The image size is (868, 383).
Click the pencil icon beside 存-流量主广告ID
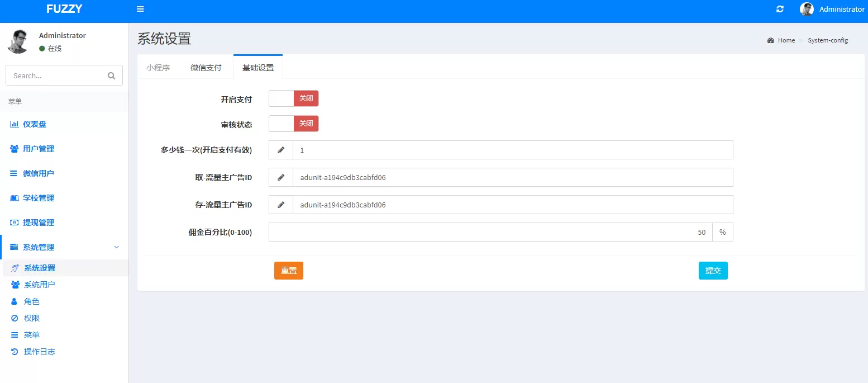coord(281,205)
